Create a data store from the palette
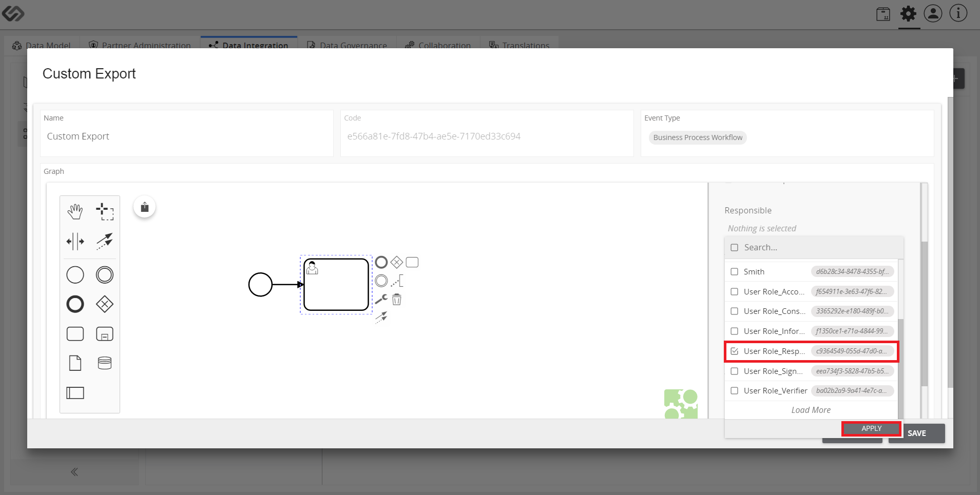The image size is (980, 495). tap(105, 363)
